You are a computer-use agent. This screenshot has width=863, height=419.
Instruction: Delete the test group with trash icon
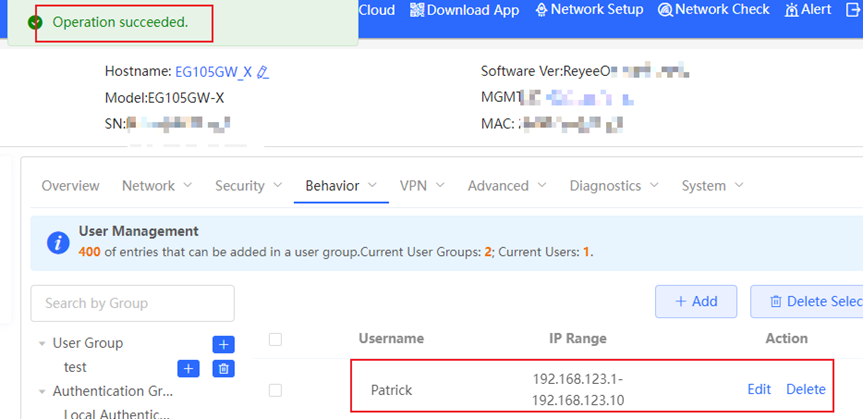pos(223,369)
